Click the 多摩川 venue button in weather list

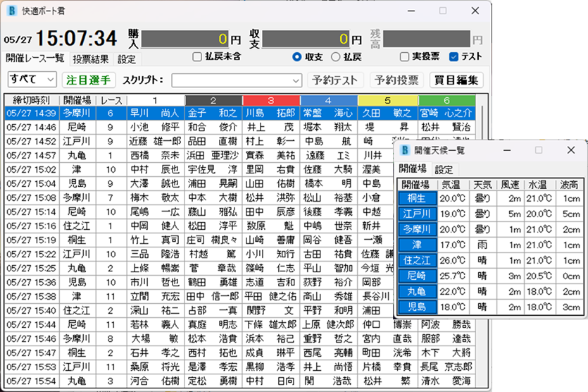point(418,229)
